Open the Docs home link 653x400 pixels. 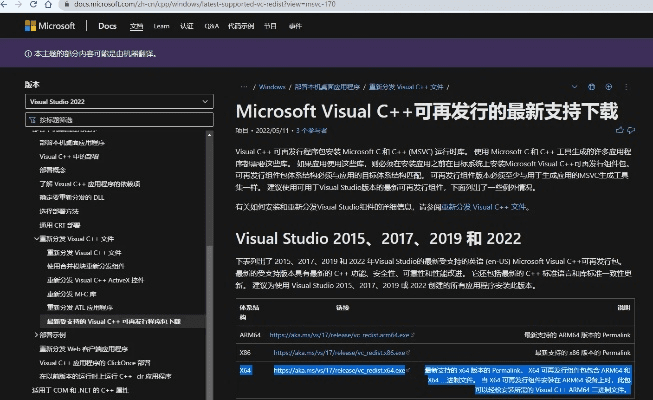coord(107,26)
